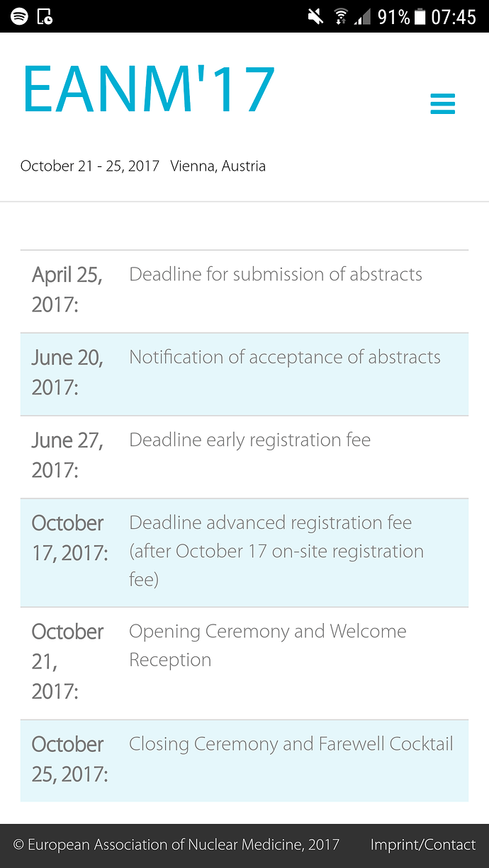Open the Imprint/Contact footer link
This screenshot has height=868, width=489.
click(x=422, y=845)
